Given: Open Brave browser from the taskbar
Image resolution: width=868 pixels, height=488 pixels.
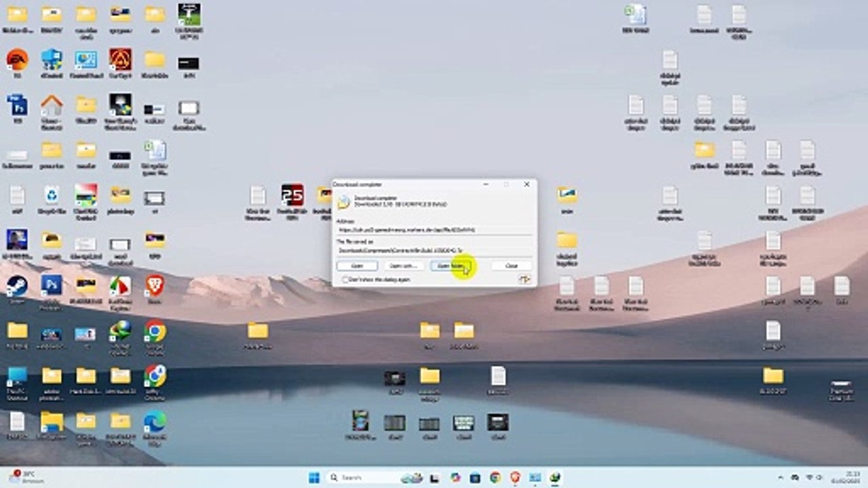Looking at the screenshot, I should point(515,478).
